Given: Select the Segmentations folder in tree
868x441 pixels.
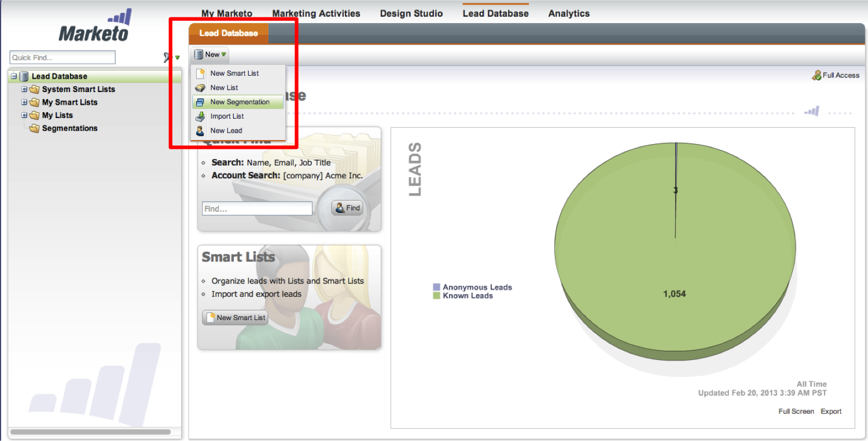Looking at the screenshot, I should pyautogui.click(x=69, y=128).
